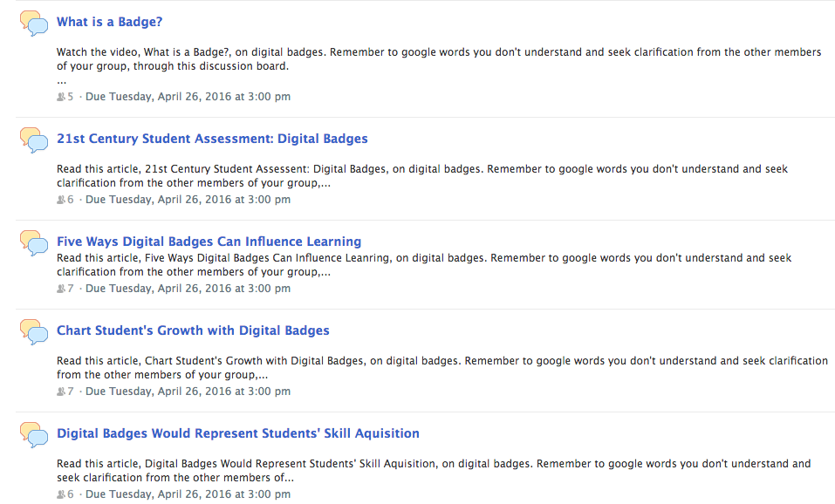Open the 'What is a Badge?' discussion
835x504 pixels.
pyautogui.click(x=109, y=22)
